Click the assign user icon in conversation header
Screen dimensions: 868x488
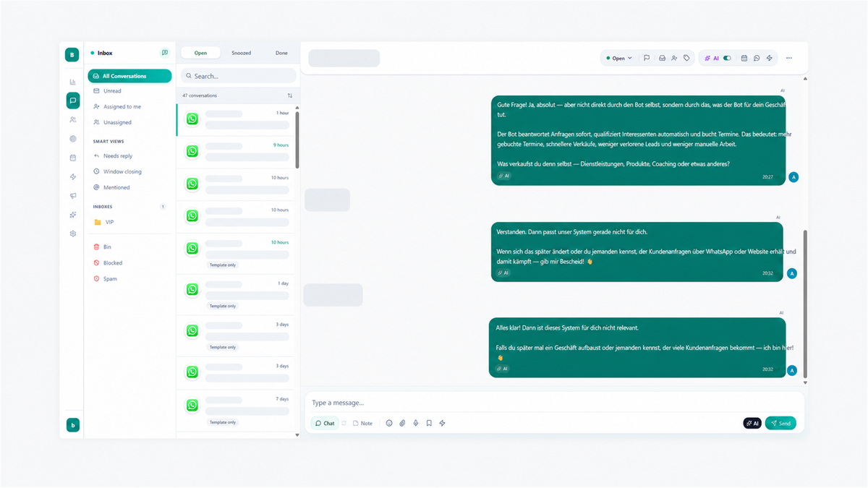(674, 58)
